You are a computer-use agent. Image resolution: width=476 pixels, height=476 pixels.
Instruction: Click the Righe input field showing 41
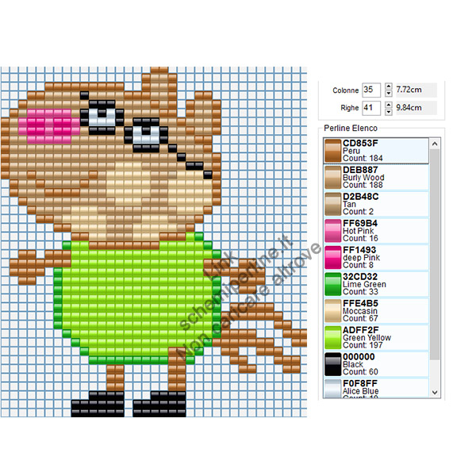371,108
